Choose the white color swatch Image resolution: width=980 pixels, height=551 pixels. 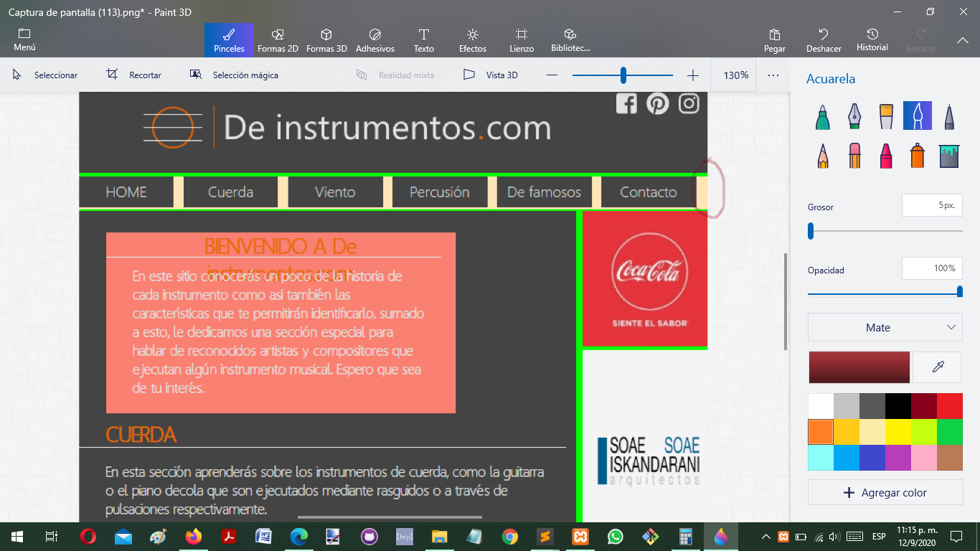[x=821, y=406]
